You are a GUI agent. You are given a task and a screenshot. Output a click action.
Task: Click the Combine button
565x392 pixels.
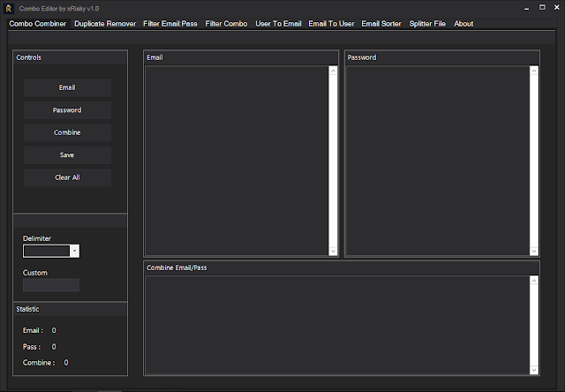67,132
